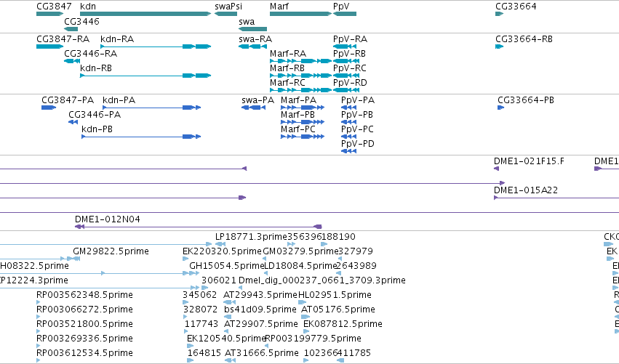Click the PpV gene label

click(341, 7)
